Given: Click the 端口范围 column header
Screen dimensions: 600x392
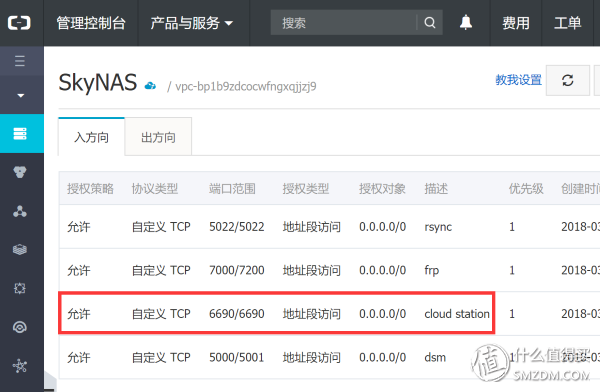Looking at the screenshot, I should click(x=232, y=188).
